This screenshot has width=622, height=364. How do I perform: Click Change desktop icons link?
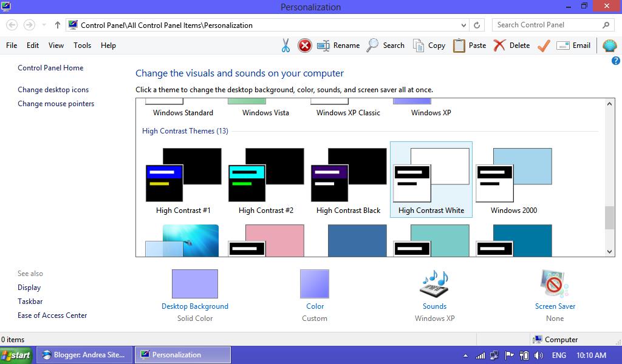coord(53,90)
